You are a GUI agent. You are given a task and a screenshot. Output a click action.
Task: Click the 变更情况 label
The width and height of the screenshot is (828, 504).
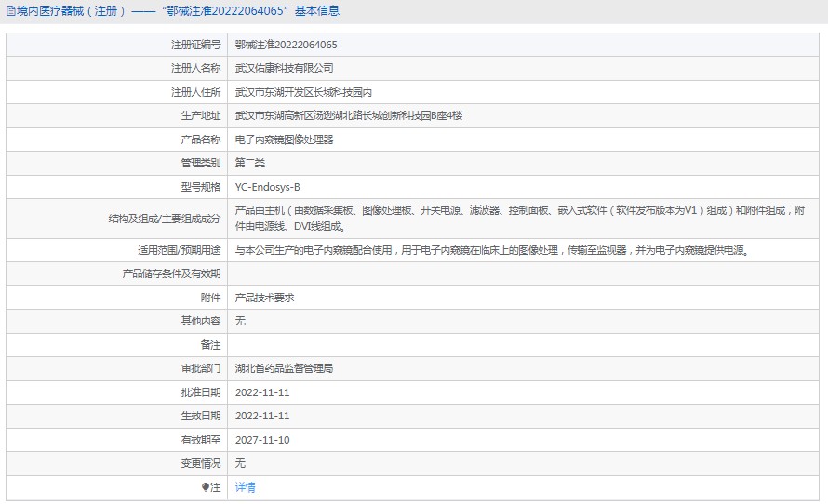(201, 463)
